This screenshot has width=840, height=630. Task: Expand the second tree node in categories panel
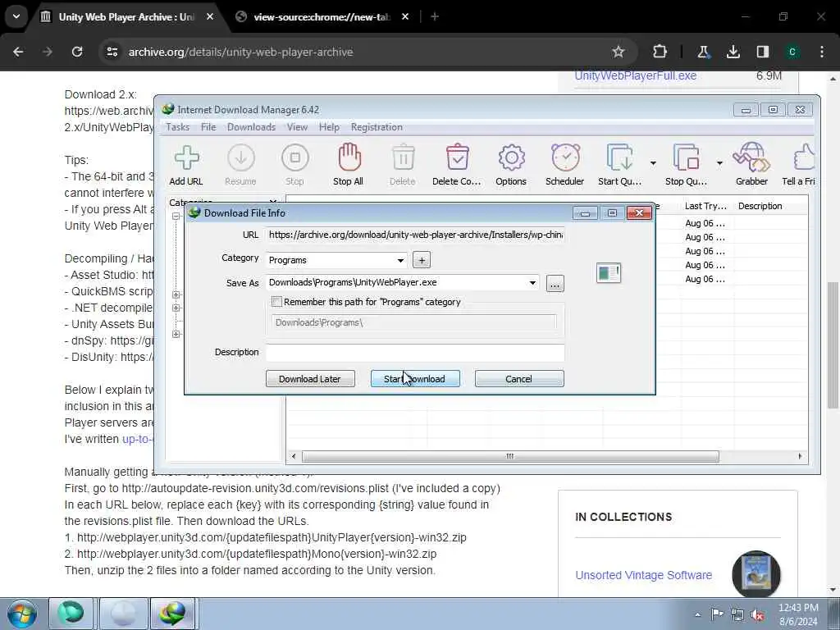pos(176,294)
